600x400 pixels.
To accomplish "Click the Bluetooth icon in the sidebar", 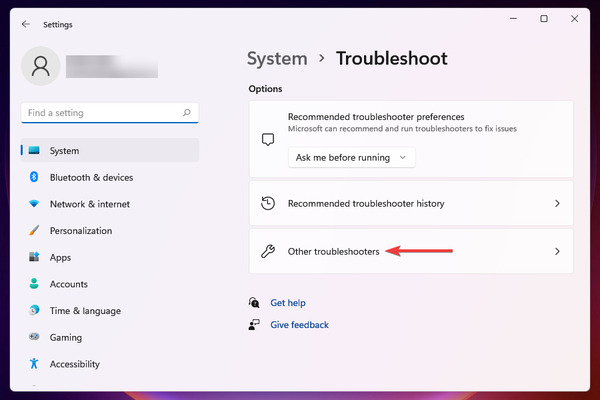I will pyautogui.click(x=34, y=177).
